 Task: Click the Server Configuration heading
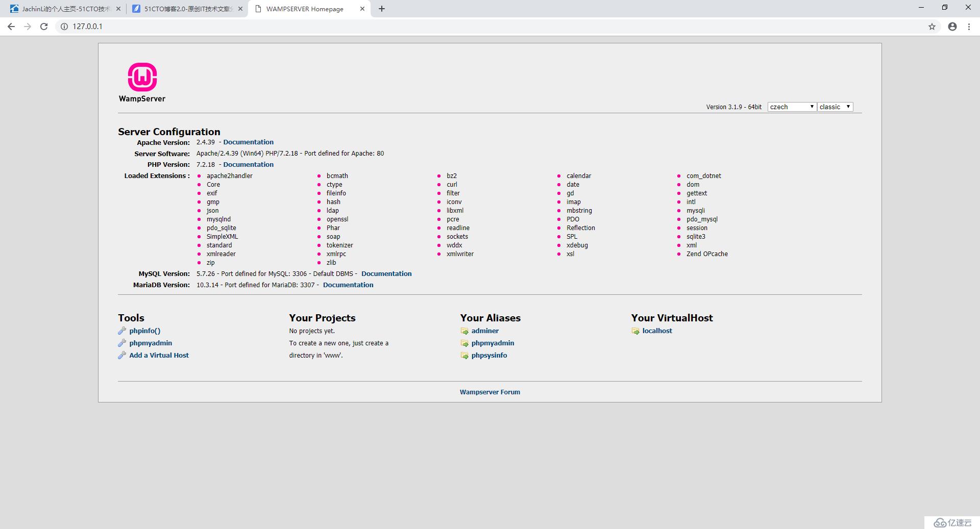[169, 132]
